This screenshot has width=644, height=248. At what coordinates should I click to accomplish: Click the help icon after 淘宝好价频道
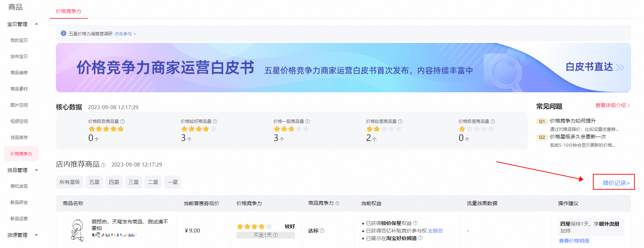420,238
